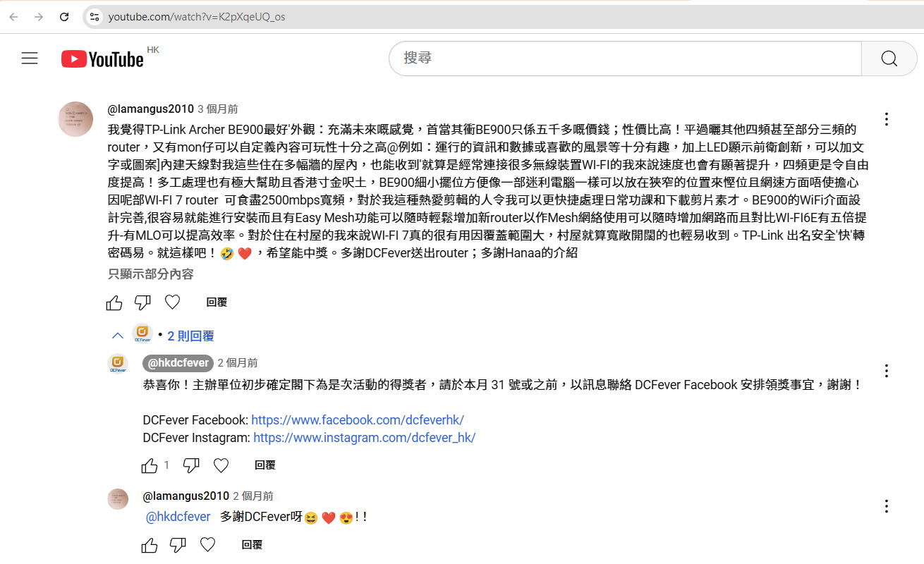Select the YouTube URL in address bar

197,17
